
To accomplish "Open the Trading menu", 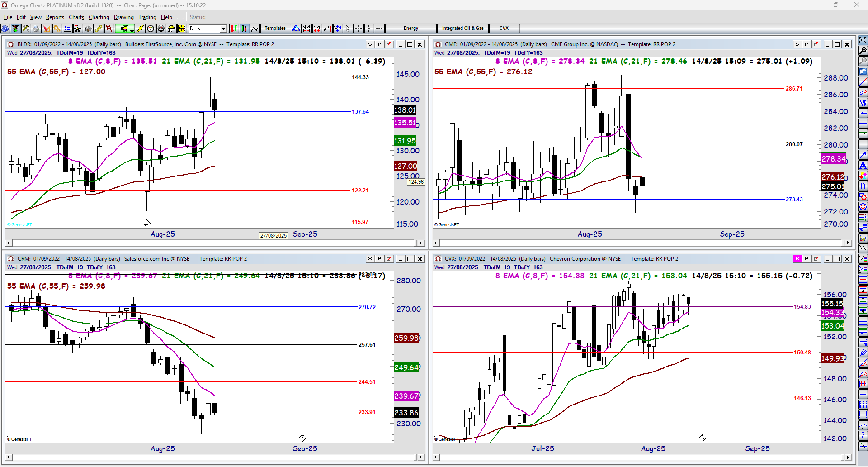I will point(147,17).
